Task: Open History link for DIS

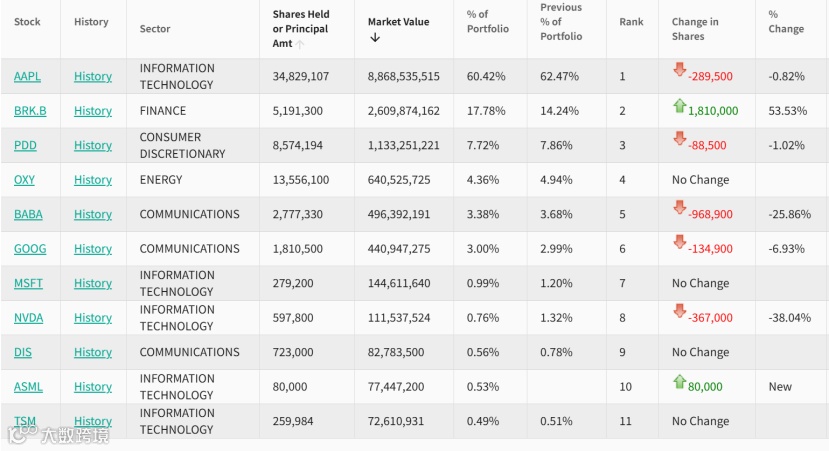Action: [93, 352]
